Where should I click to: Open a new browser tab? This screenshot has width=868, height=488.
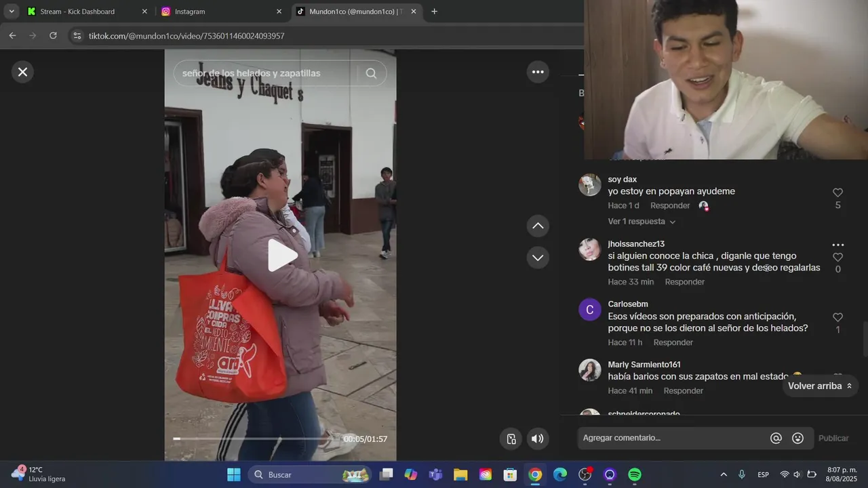coord(434,12)
